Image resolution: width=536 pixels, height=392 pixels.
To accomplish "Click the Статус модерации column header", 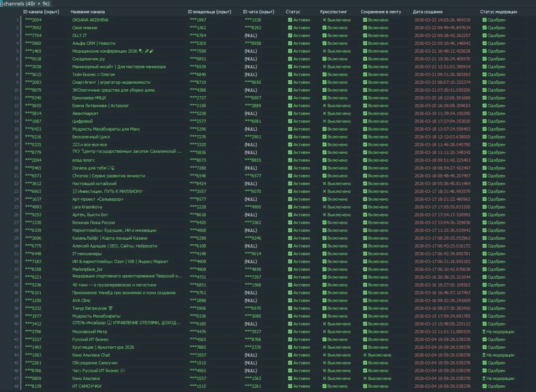I will [x=498, y=12].
